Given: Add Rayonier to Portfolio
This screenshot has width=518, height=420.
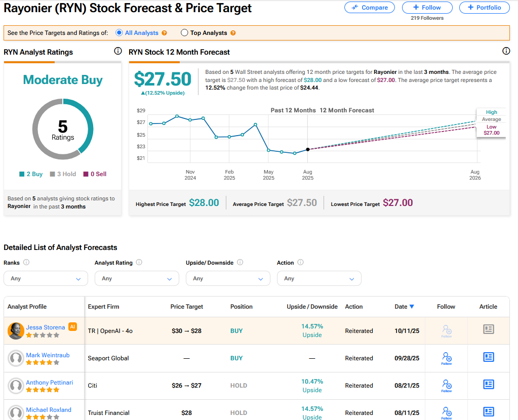Looking at the screenshot, I should click(484, 8).
